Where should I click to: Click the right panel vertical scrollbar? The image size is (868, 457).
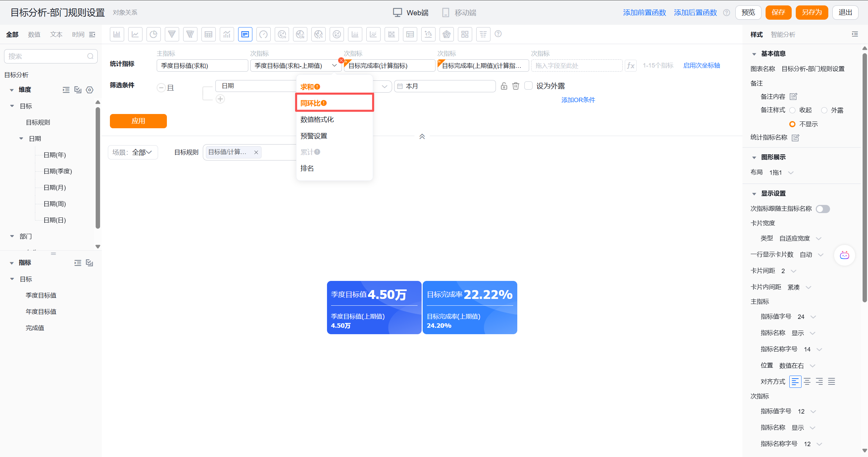pos(864,176)
